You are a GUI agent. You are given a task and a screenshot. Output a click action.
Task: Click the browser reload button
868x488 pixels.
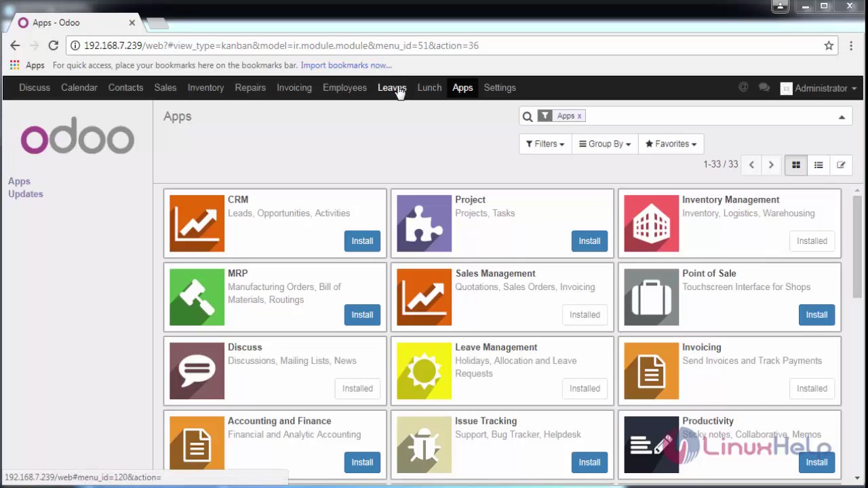53,45
